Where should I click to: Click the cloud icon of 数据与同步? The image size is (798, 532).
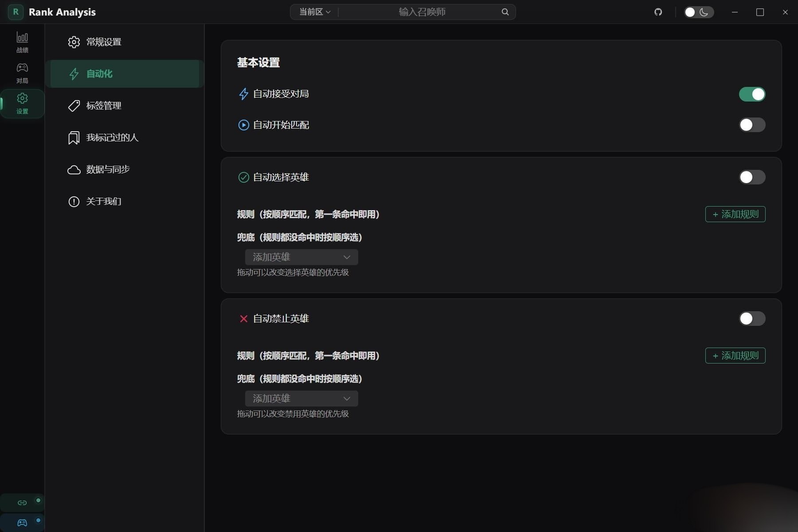pos(74,170)
